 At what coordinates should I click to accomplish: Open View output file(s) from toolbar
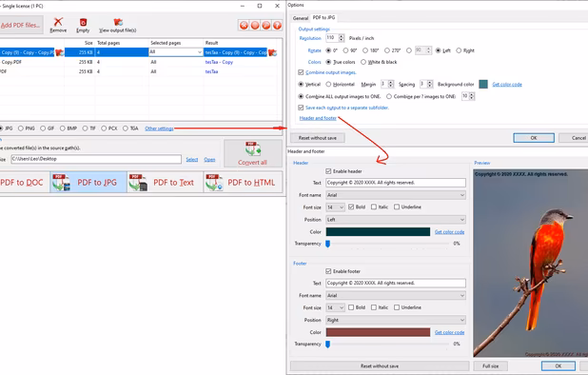pos(118,25)
